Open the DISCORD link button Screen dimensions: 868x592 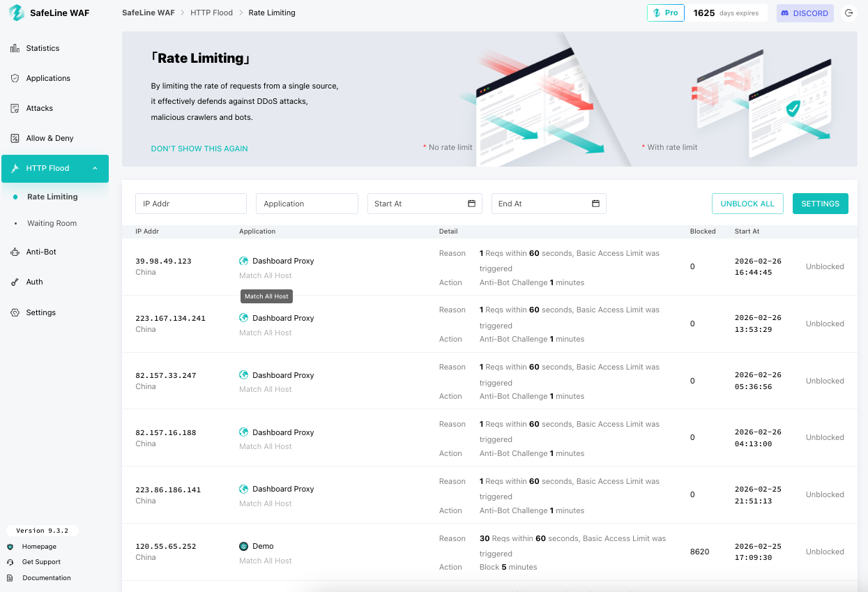tap(805, 13)
